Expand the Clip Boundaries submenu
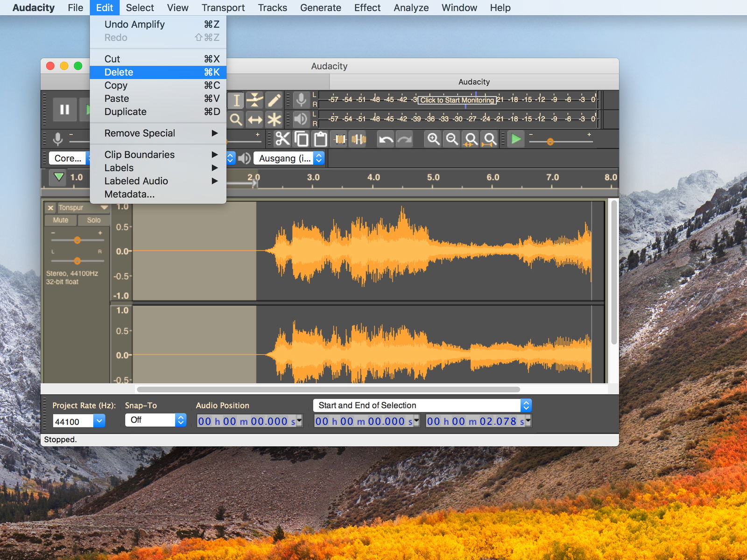Screen dimensions: 747x560 point(158,154)
